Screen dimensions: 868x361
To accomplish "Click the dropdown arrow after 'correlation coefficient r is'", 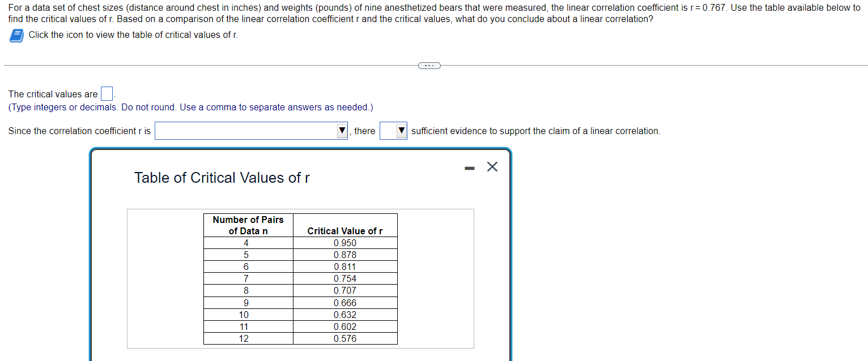I will pyautogui.click(x=342, y=131).
